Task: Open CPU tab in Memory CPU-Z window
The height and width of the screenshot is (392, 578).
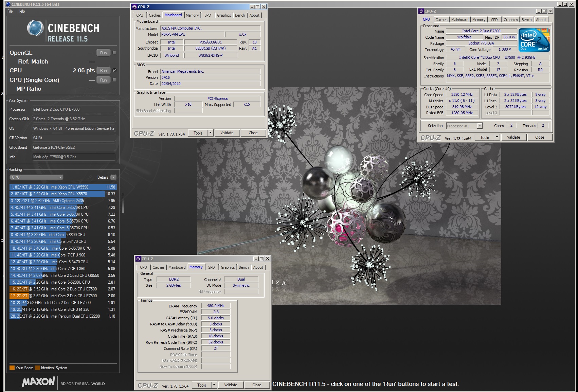Action: pyautogui.click(x=143, y=267)
